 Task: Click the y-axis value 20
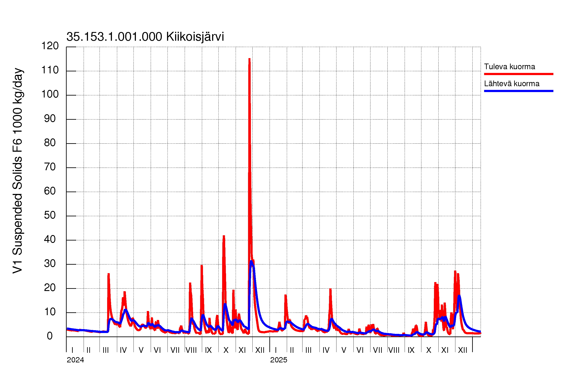(50, 288)
